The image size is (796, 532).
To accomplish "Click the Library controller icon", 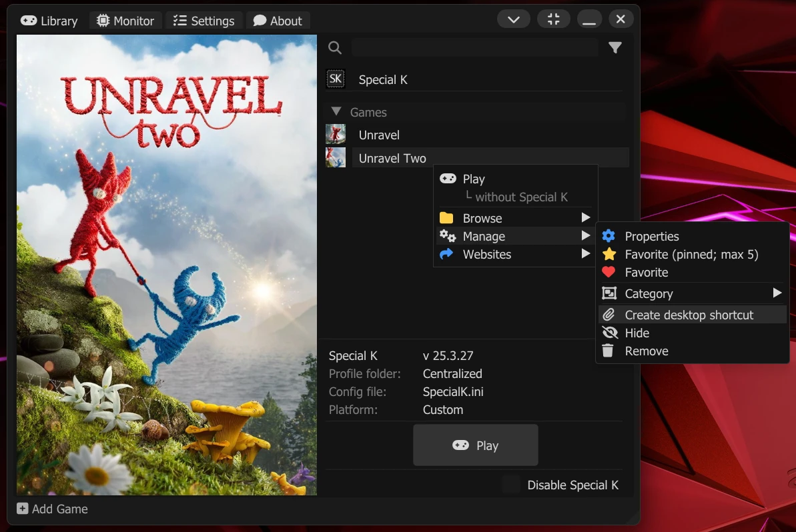I will tap(29, 21).
